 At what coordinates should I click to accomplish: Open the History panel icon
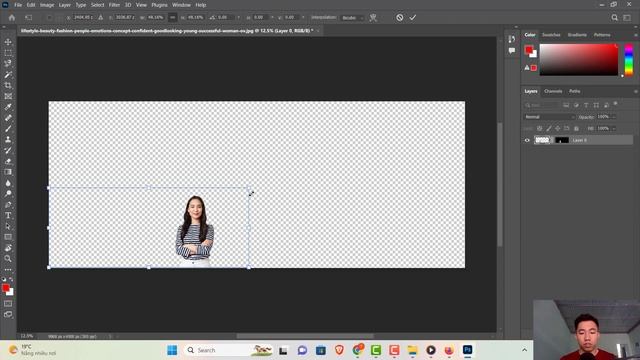pyautogui.click(x=512, y=39)
